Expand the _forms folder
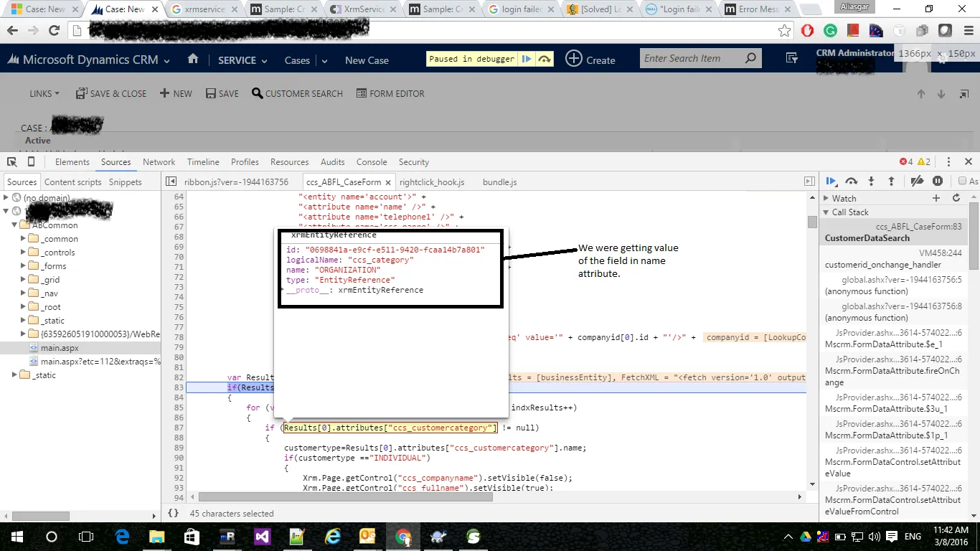The width and height of the screenshot is (980, 551). (x=24, y=266)
